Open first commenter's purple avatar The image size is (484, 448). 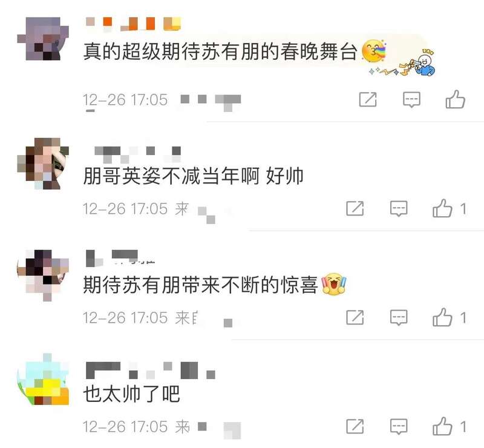click(x=43, y=39)
